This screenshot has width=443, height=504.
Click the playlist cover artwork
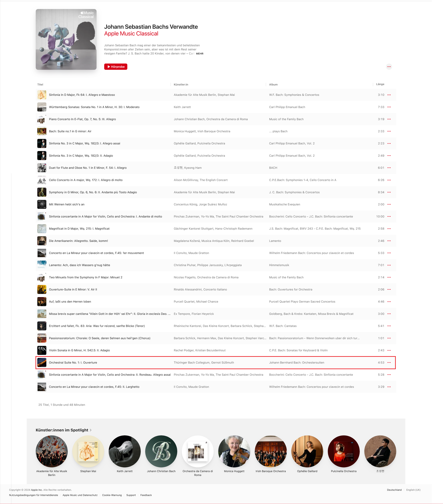(66, 39)
